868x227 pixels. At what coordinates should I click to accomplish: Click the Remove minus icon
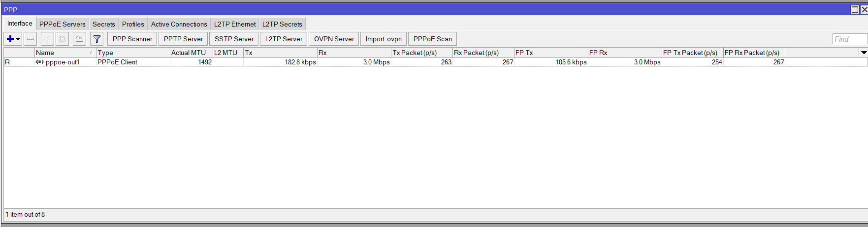tap(31, 39)
